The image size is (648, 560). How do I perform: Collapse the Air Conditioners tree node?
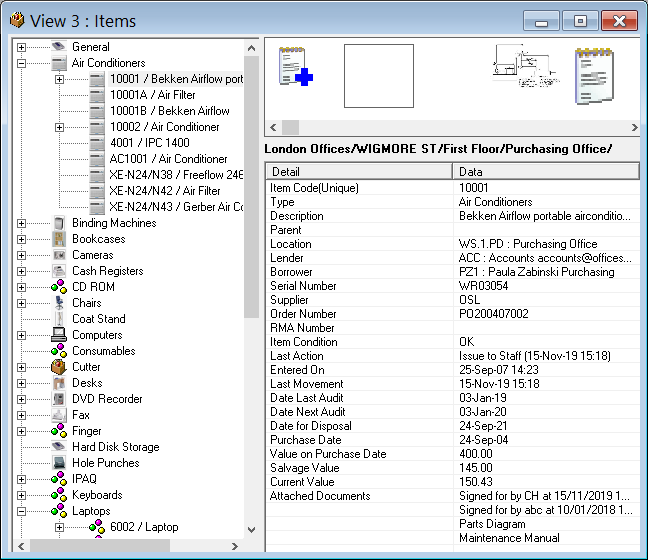coord(21,63)
